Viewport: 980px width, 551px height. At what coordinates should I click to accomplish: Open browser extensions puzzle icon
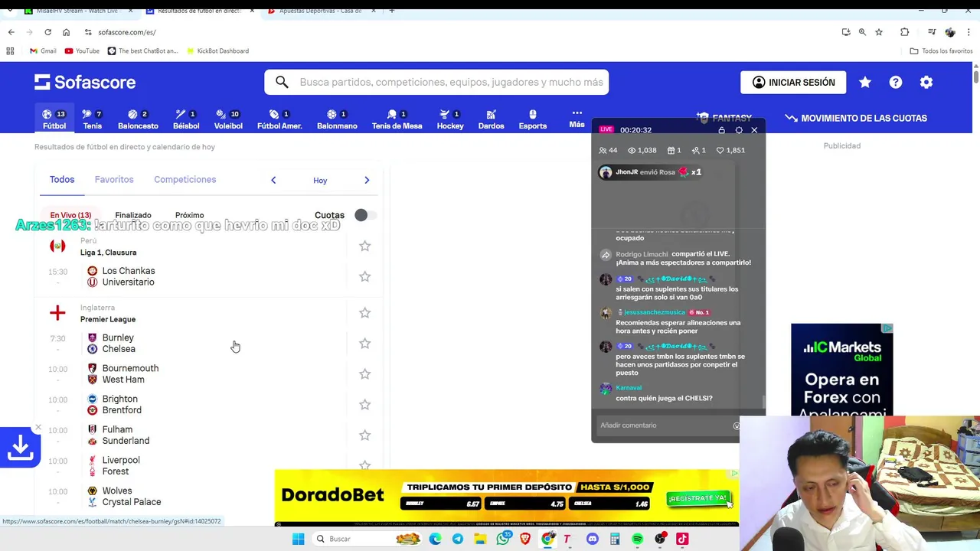[x=905, y=32]
